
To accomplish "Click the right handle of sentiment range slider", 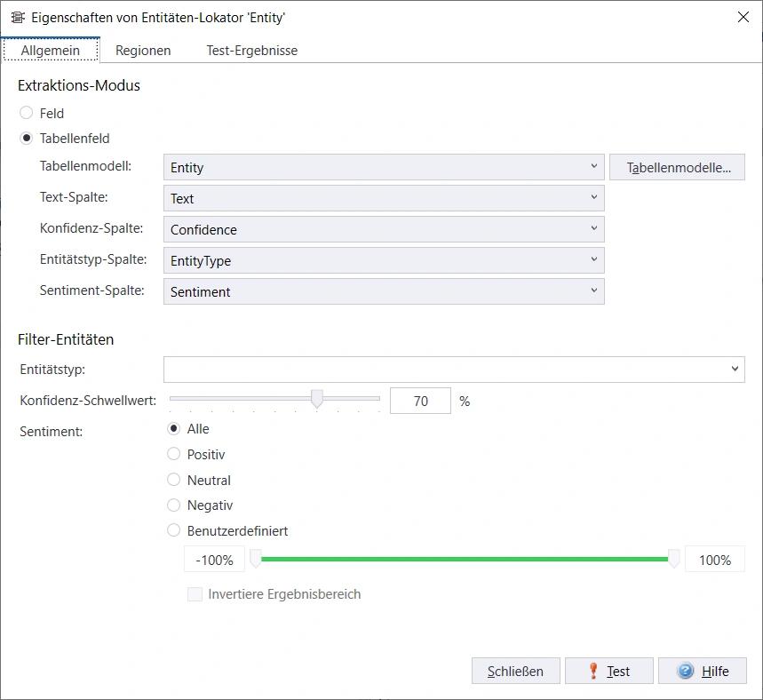I will [674, 559].
